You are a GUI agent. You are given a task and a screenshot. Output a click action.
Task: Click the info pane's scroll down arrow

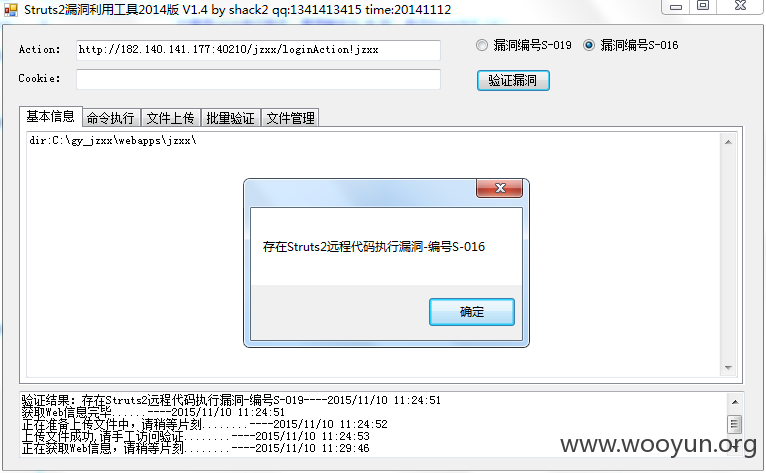coord(728,367)
